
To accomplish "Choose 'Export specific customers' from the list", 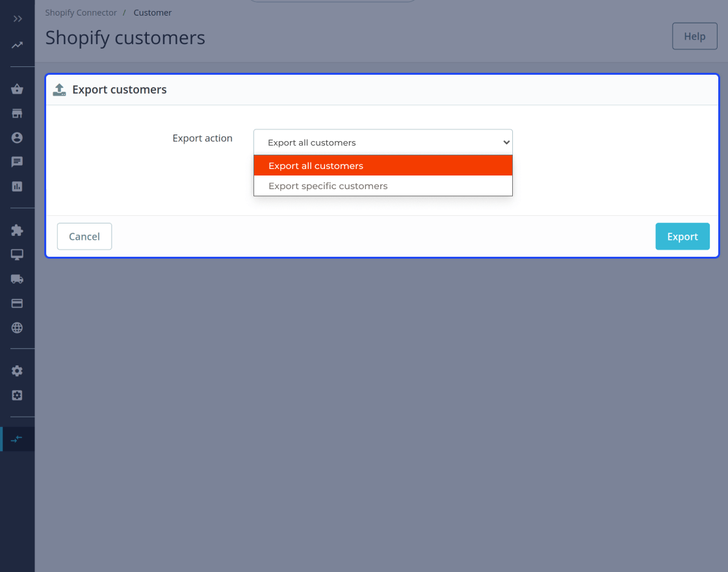I will (383, 186).
